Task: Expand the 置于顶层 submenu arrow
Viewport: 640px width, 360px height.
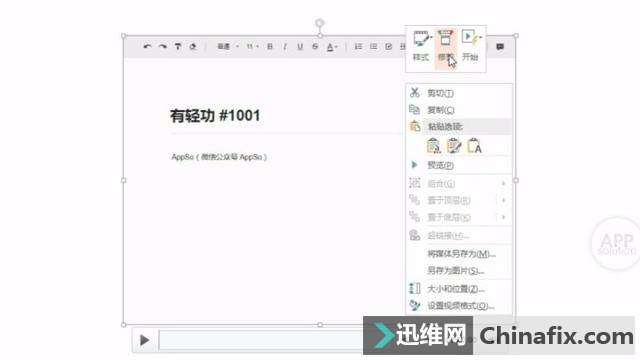Action: pos(504,200)
